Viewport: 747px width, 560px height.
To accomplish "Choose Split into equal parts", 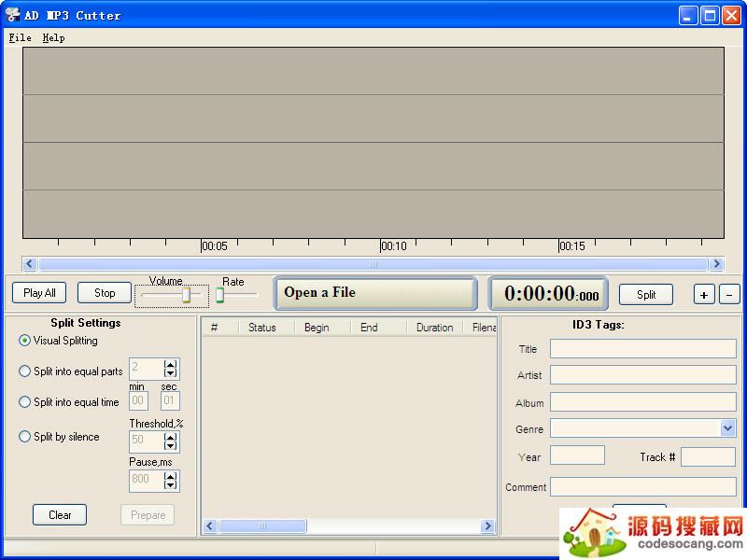I will pyautogui.click(x=25, y=371).
